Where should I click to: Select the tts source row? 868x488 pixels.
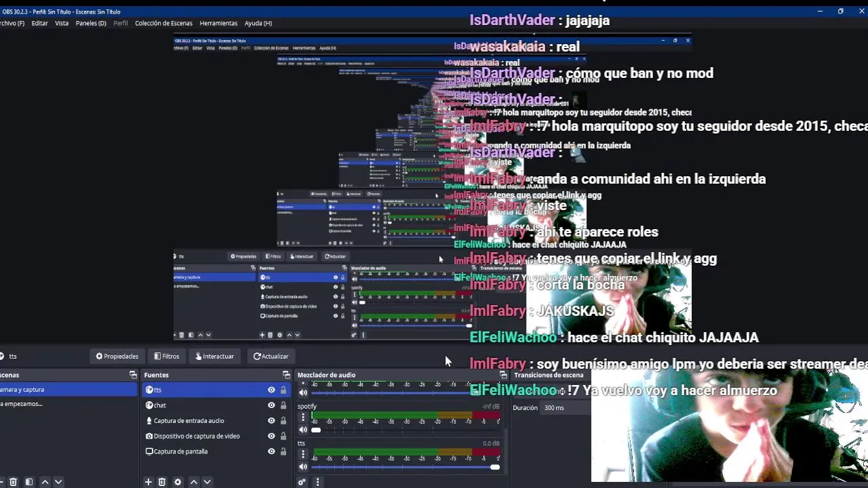(217, 390)
